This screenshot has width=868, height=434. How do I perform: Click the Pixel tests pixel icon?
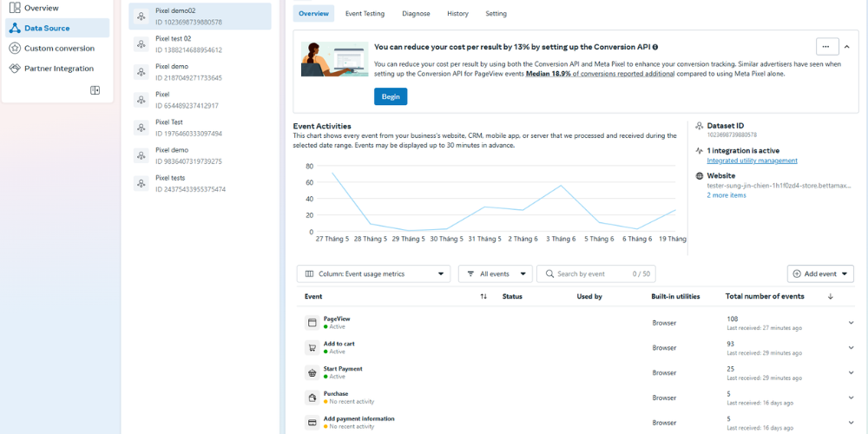click(x=141, y=183)
